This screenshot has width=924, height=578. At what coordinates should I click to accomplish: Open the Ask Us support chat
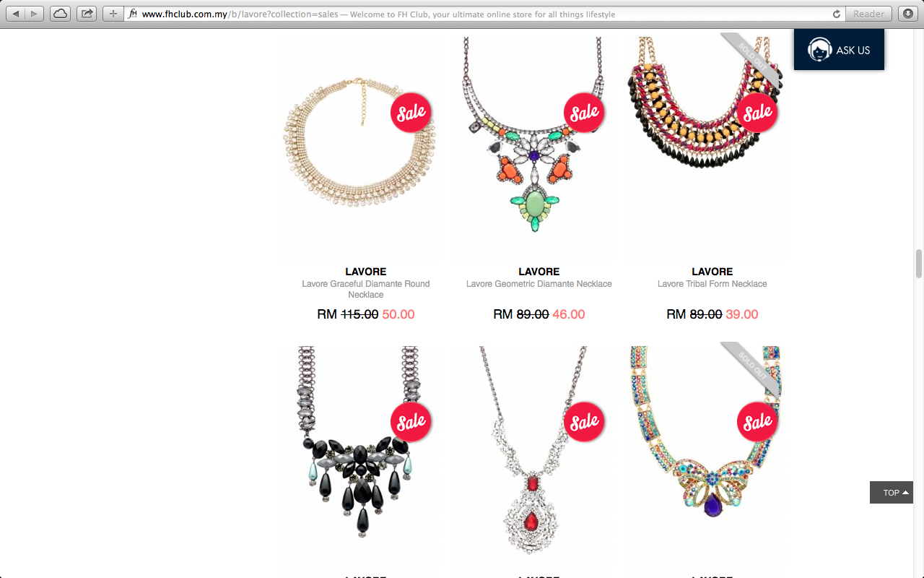click(839, 50)
